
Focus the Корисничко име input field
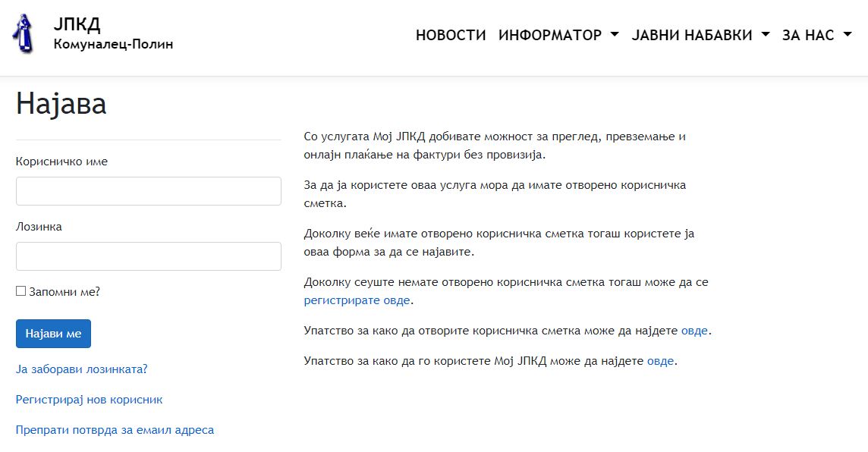[149, 191]
